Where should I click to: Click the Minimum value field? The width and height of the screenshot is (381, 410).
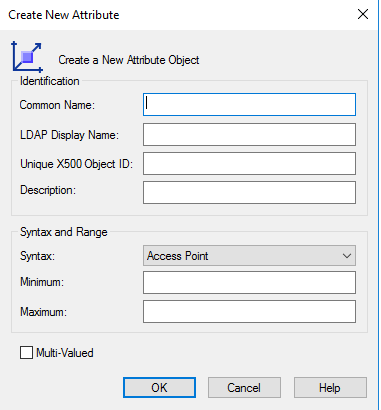pos(249,282)
